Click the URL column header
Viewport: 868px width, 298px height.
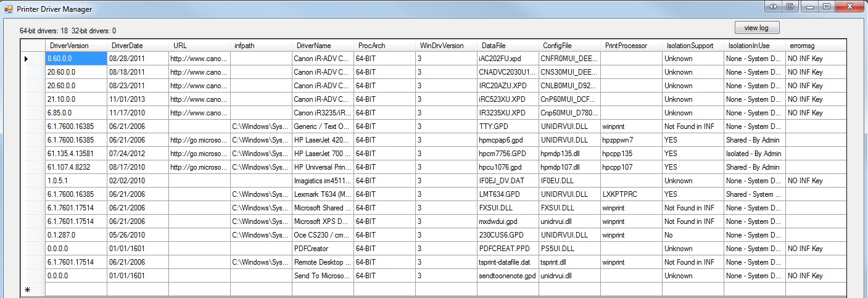[x=199, y=45]
